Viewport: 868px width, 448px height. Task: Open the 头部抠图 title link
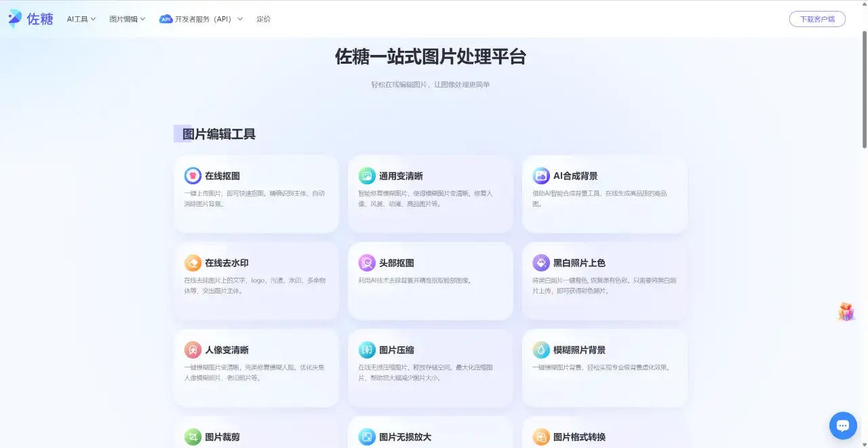[397, 263]
